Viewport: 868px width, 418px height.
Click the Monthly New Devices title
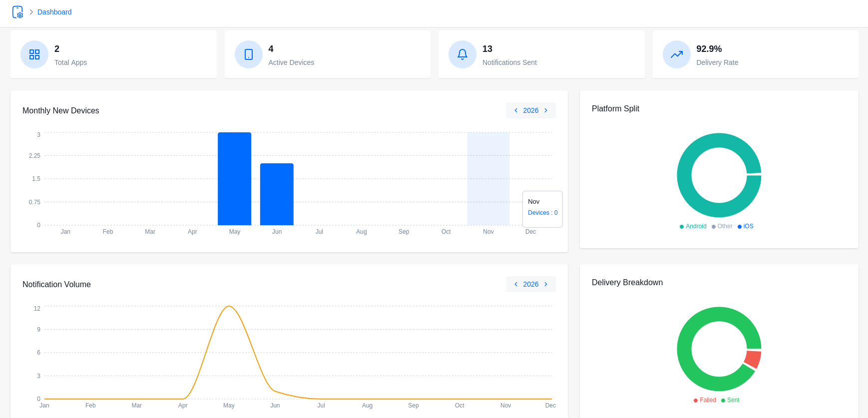[61, 110]
